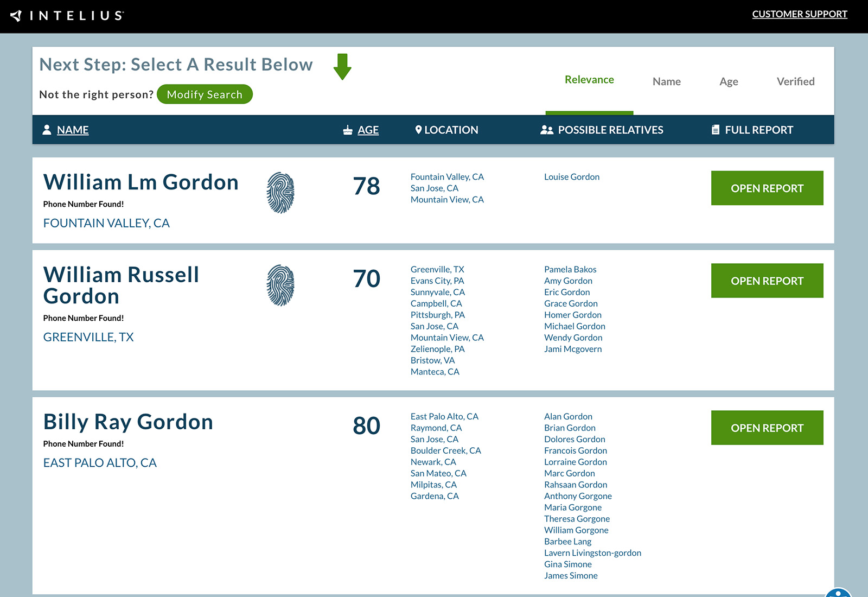Click relative Jami Mcgovern
Viewport: 868px width, 597px height.
coord(573,349)
